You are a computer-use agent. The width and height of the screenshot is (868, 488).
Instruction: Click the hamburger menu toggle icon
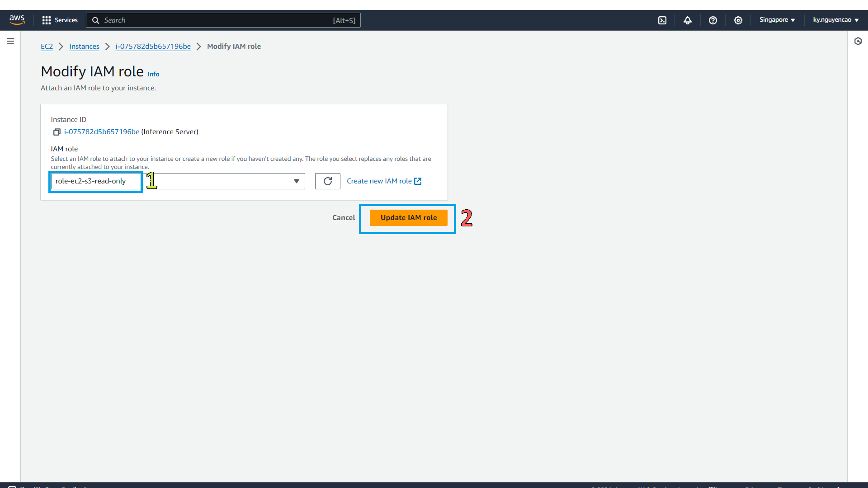tap(10, 41)
